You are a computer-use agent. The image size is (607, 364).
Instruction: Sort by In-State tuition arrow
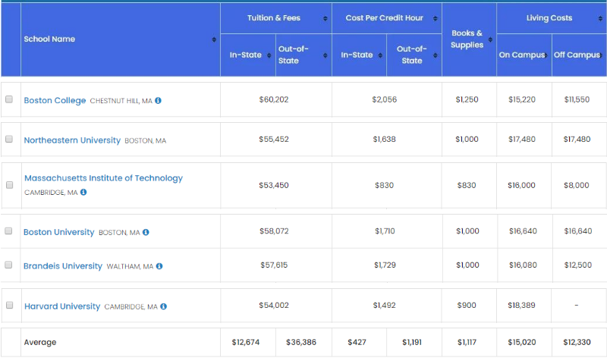[x=269, y=55]
